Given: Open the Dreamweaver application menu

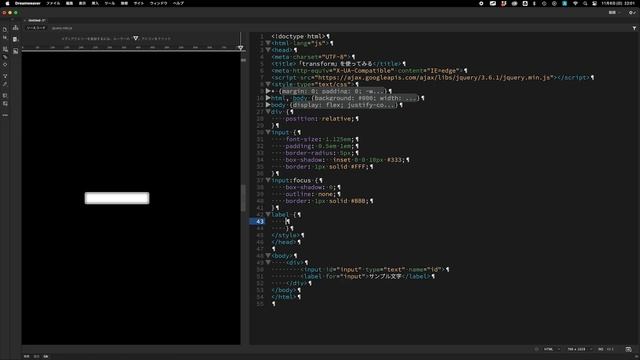Looking at the screenshot, I should click(x=27, y=3).
